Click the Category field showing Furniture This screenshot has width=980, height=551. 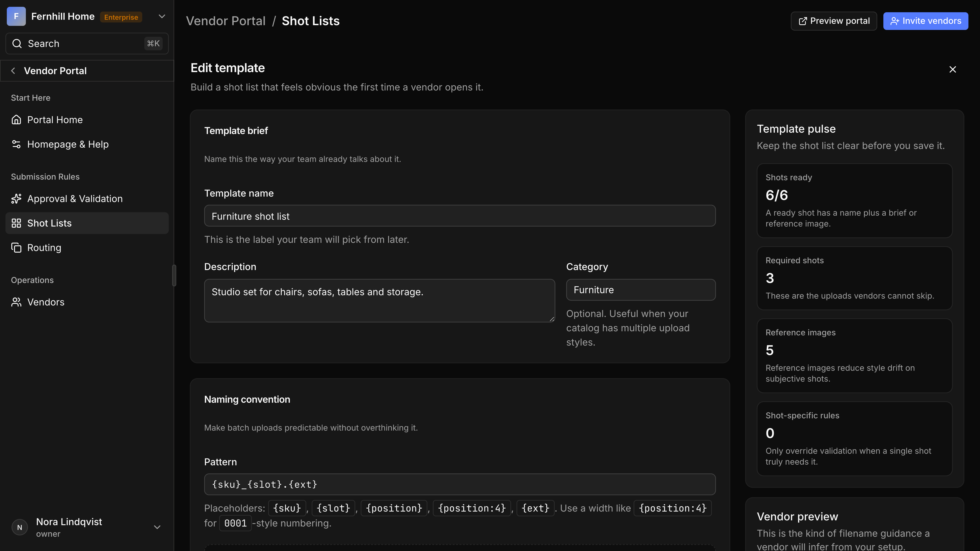click(x=641, y=290)
